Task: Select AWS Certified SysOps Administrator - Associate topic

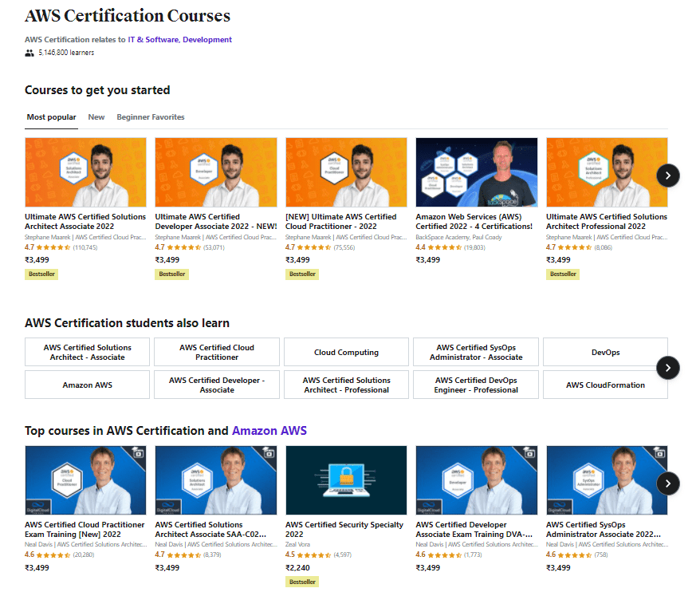Action: [x=476, y=352]
